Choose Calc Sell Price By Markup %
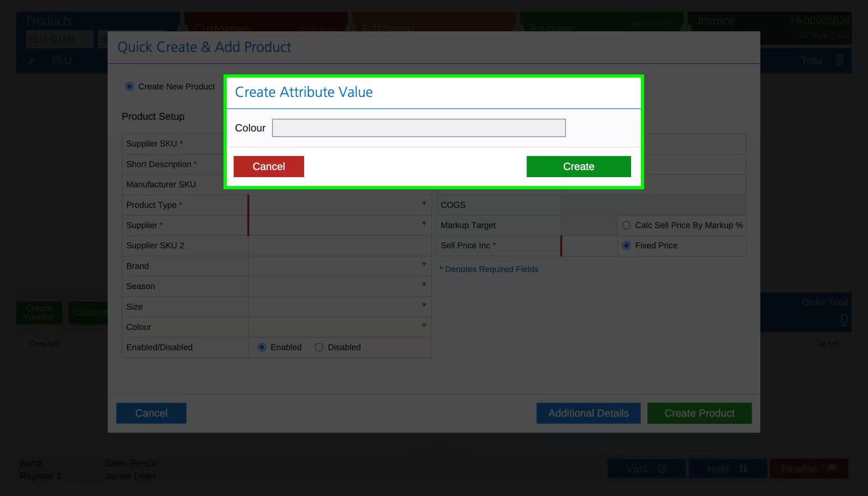Screen dimensions: 868x496 point(626,225)
